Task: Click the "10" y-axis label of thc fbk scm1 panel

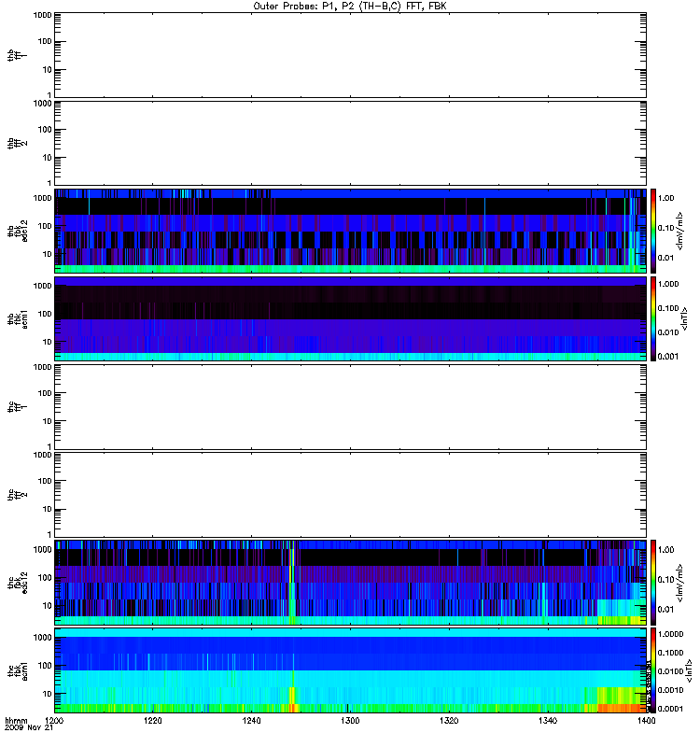Action: (48, 694)
